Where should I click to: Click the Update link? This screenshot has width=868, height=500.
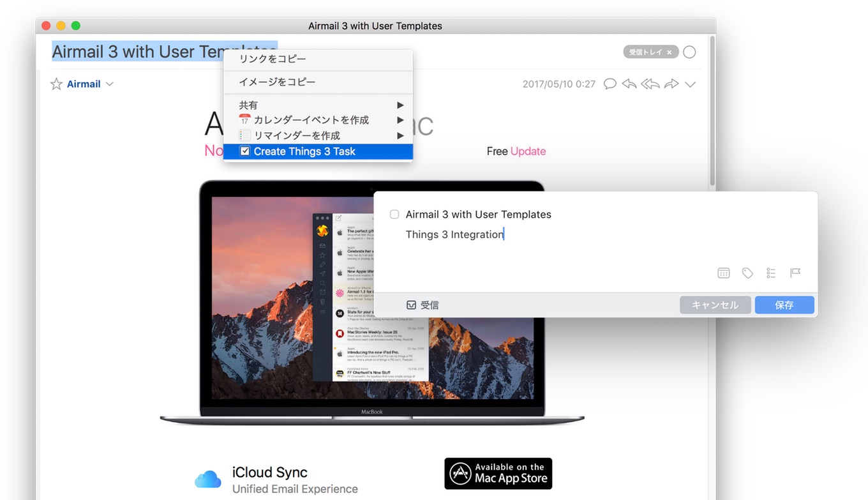(529, 151)
